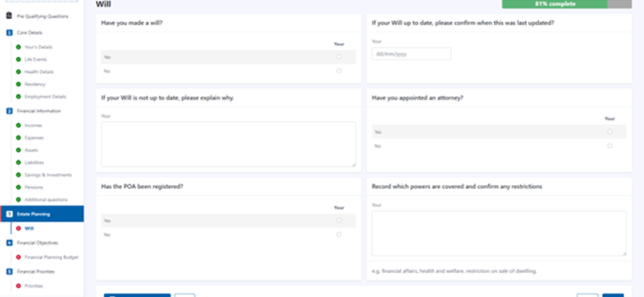
Task: Expand the Financial Priorities sidebar section
Action: 36,272
